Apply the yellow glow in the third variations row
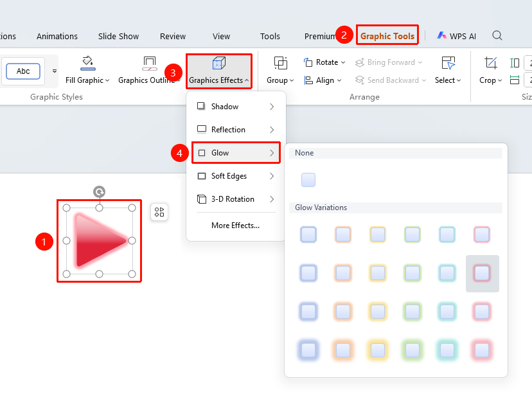Image resolution: width=532 pixels, height=399 pixels. 378,312
